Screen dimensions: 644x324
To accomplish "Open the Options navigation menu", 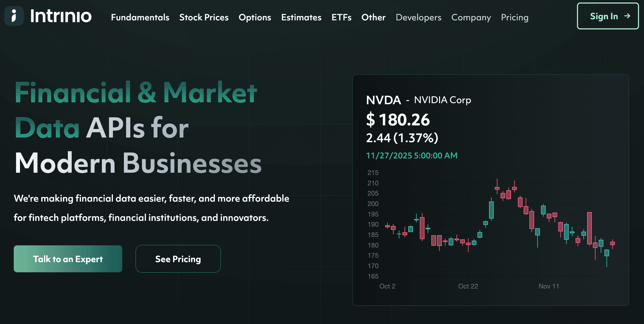I will point(255,17).
